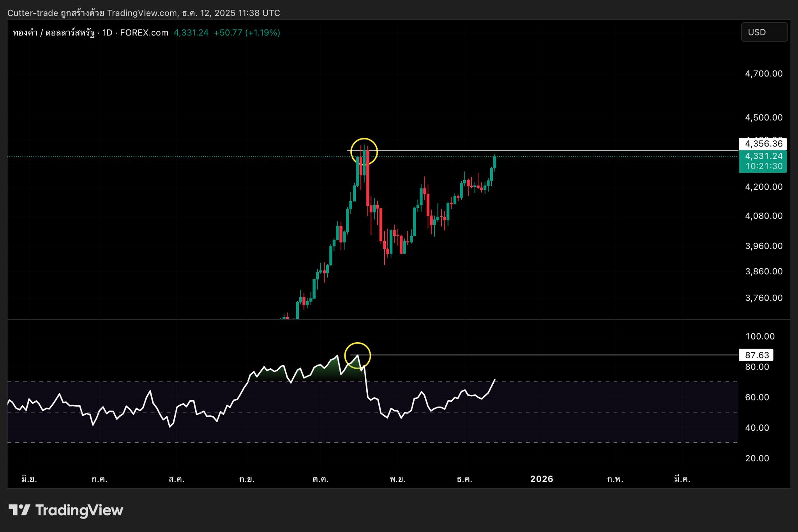The width and height of the screenshot is (798, 532).
Task: Click the latest green candlestick on the chart
Action: click(x=494, y=162)
